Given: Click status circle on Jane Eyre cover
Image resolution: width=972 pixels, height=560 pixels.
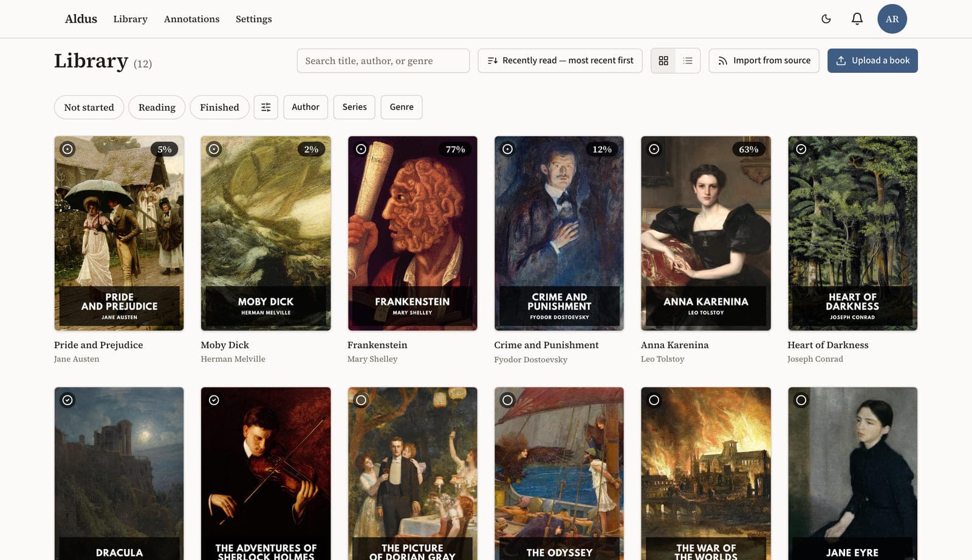Looking at the screenshot, I should tap(801, 400).
